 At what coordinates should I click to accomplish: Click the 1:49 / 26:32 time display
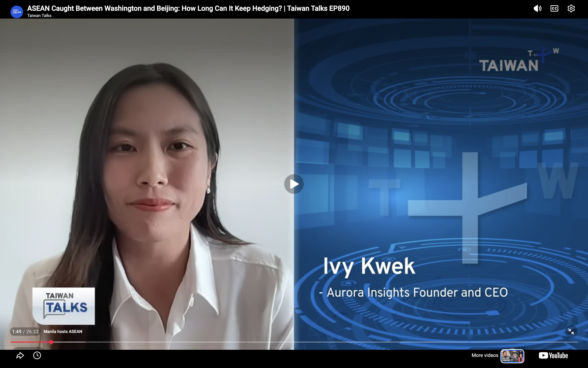[25, 332]
